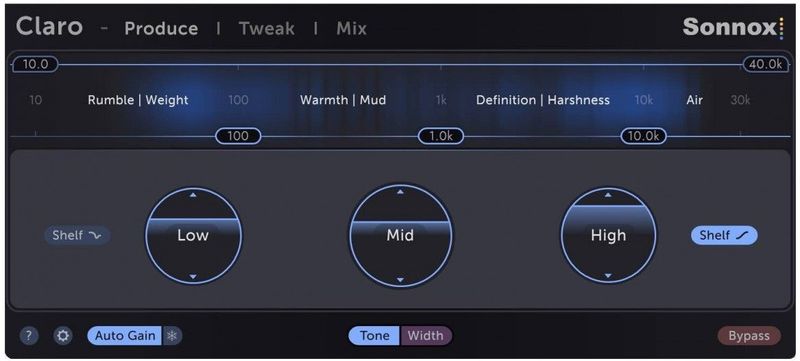The height and width of the screenshot is (361, 800).
Task: Click the Sonnox logo
Action: [733, 27]
